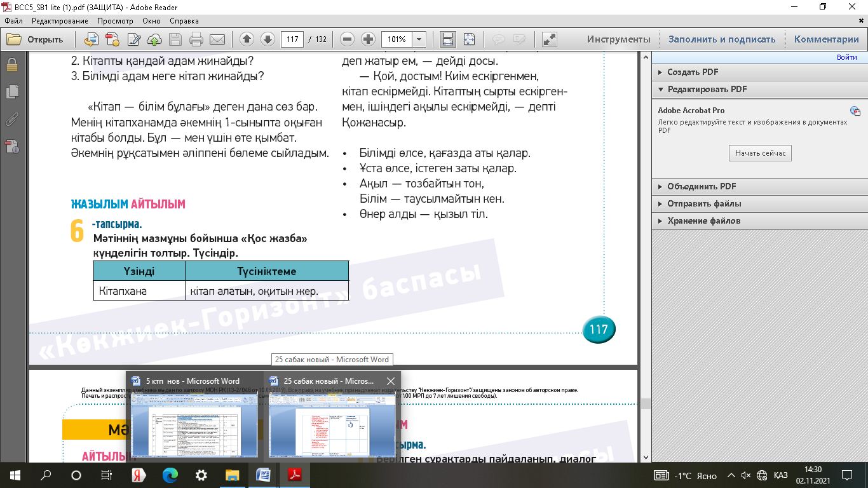Viewport: 868px width, 488px height.
Task: Switch to the Комментарии pane
Action: pyautogui.click(x=826, y=39)
